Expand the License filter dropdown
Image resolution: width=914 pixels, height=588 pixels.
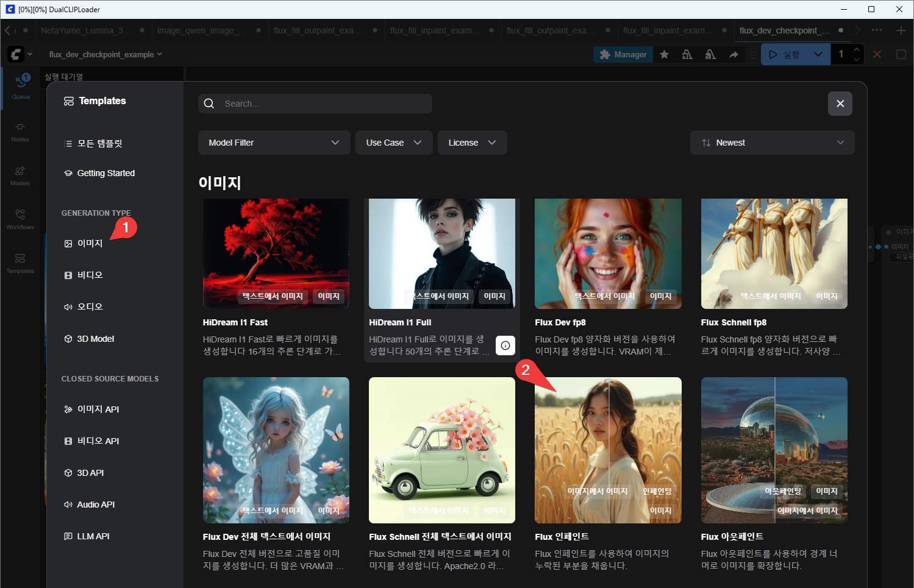point(472,143)
